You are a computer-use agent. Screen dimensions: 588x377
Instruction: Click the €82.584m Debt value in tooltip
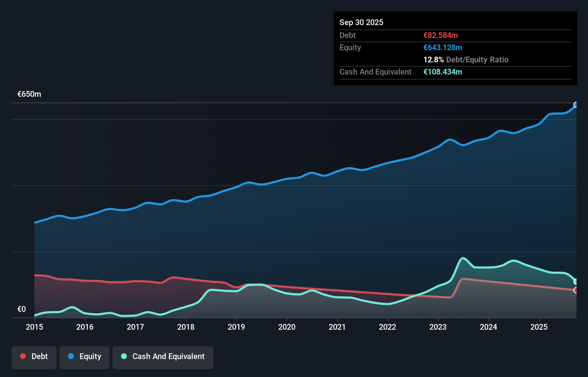(x=440, y=35)
